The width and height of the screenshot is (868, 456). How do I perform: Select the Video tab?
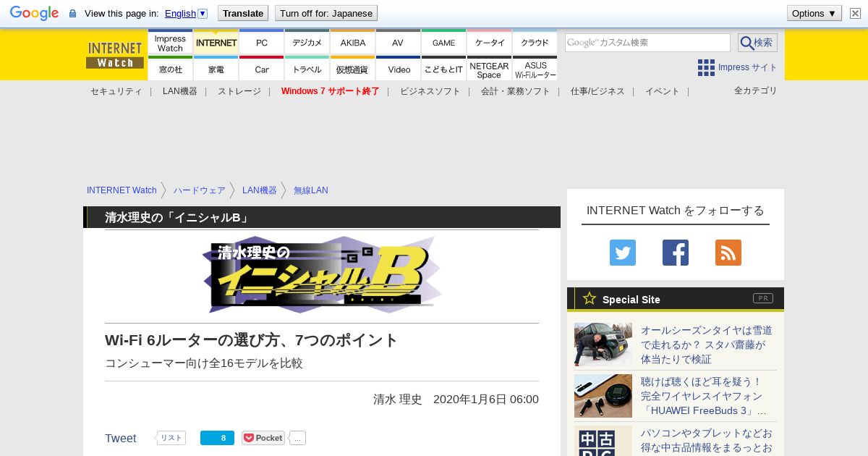pos(398,69)
